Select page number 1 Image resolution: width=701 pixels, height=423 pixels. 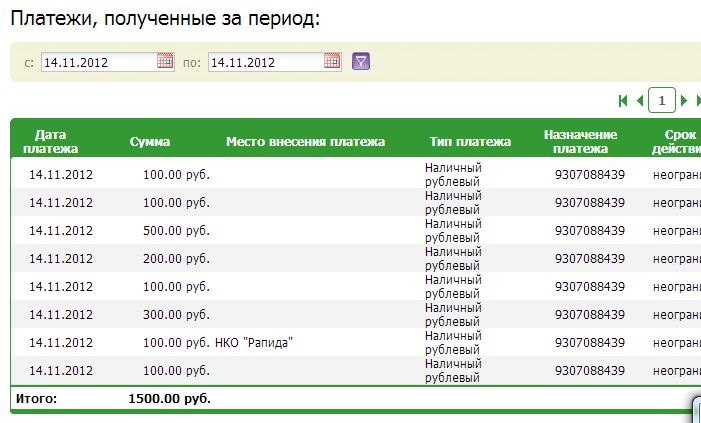point(662,101)
